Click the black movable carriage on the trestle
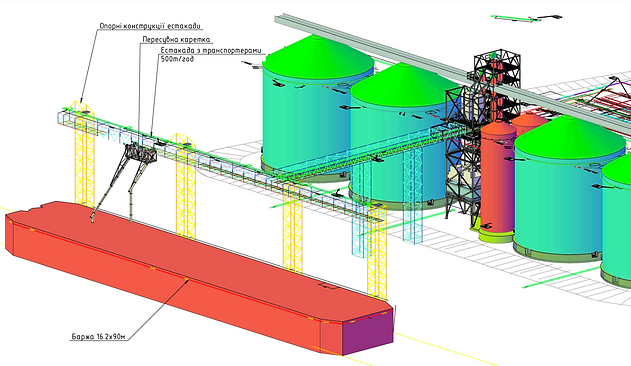Screen dimensions: 631x366 click(x=140, y=153)
